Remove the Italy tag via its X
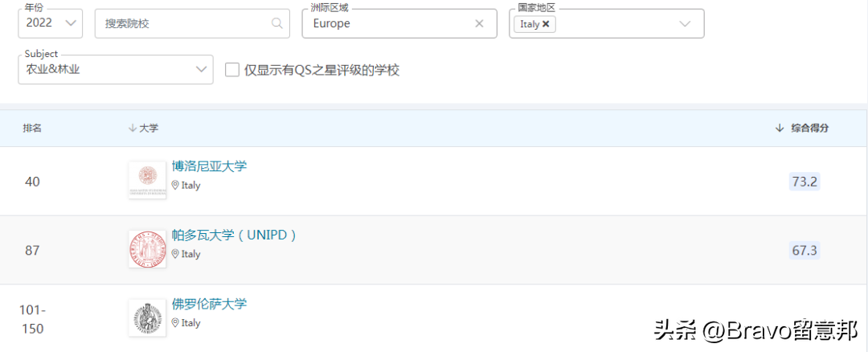 tap(546, 24)
